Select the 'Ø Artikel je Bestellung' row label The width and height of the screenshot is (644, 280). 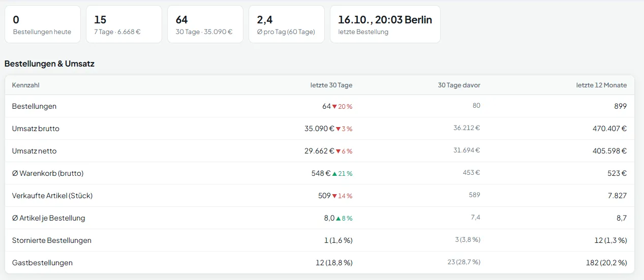(49, 218)
